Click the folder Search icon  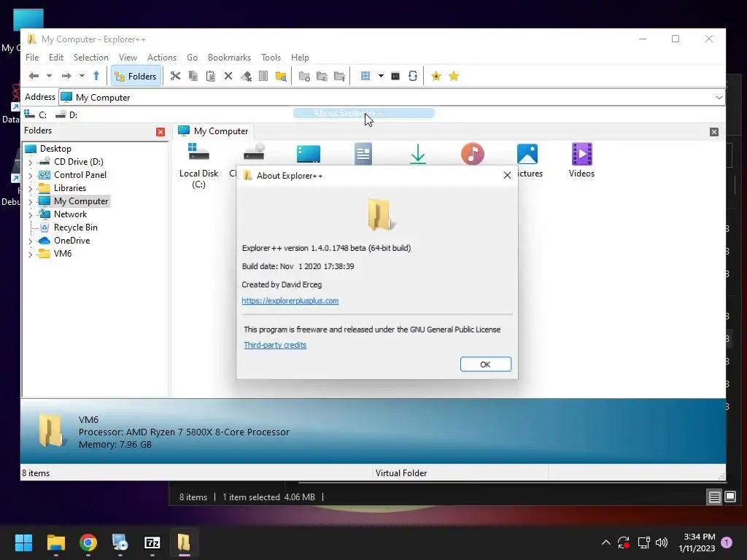click(x=281, y=76)
